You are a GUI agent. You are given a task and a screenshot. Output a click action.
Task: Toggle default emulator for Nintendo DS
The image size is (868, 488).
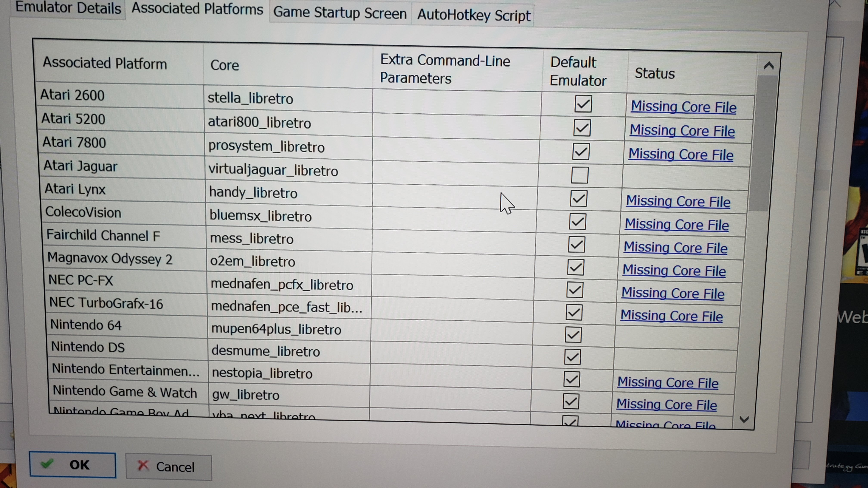click(572, 357)
